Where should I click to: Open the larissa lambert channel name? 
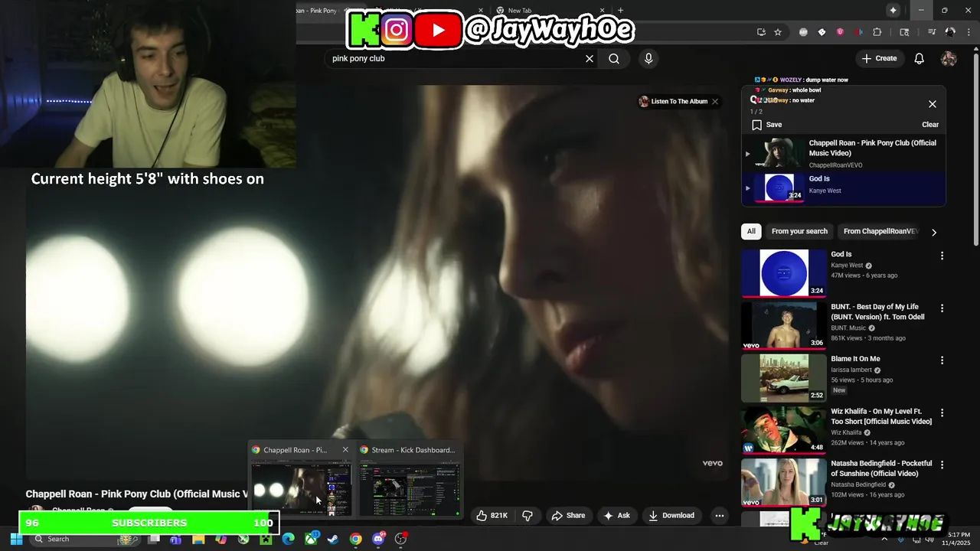(851, 370)
